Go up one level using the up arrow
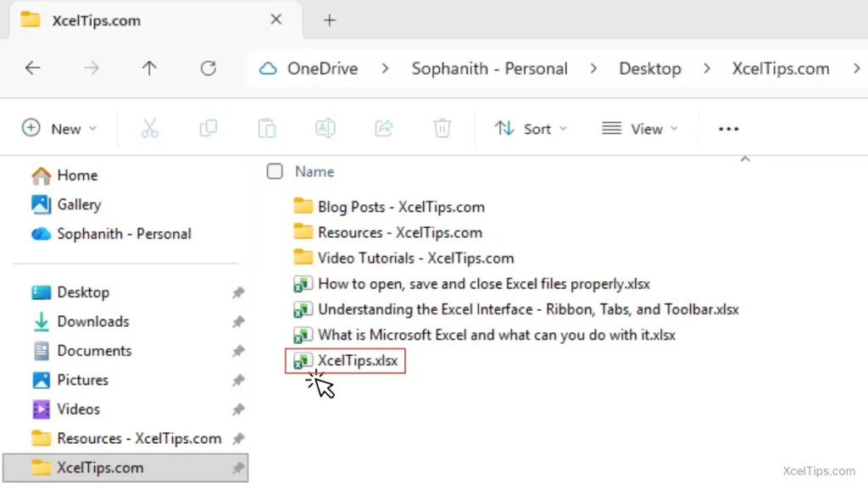The height and width of the screenshot is (488, 868). pos(149,69)
